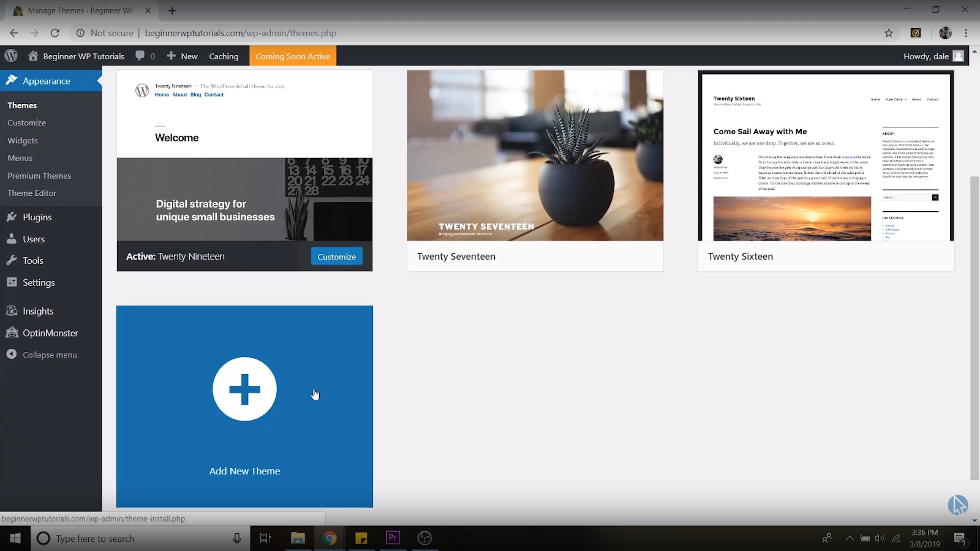The height and width of the screenshot is (551, 980).
Task: Click the large plus icon to add theme
Action: click(x=244, y=389)
